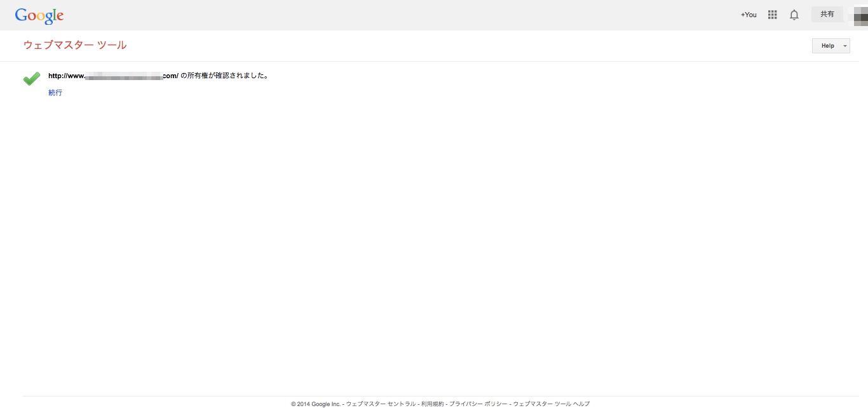Click the blurred profile avatar picture
Viewport: 868px width, 408px height.
pyautogui.click(x=860, y=15)
